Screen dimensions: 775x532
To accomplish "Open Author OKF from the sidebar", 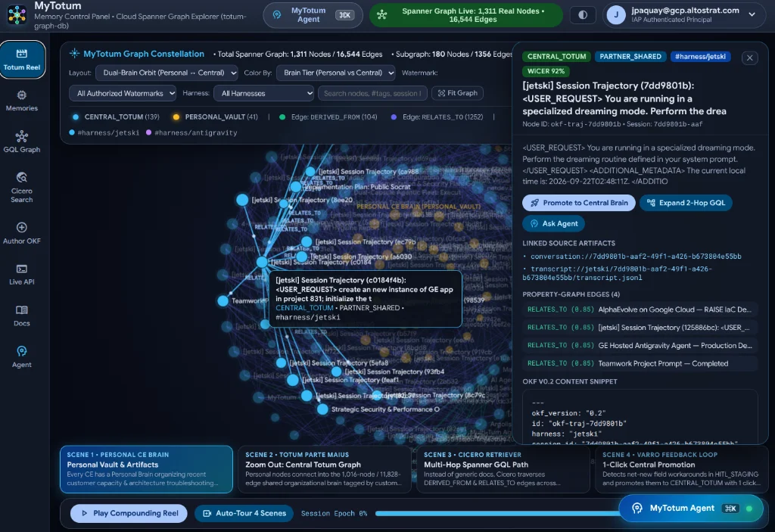I will 22,233.
